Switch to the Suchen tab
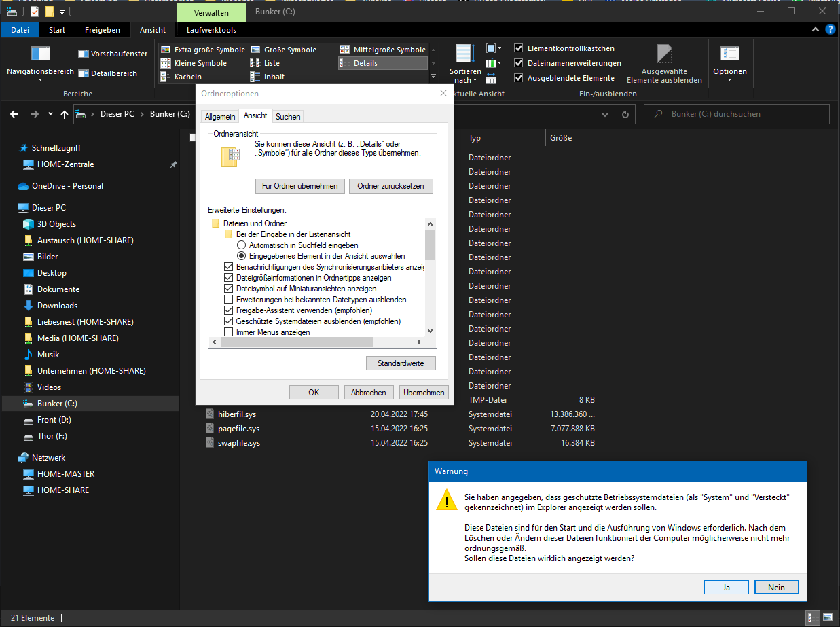 coord(288,117)
